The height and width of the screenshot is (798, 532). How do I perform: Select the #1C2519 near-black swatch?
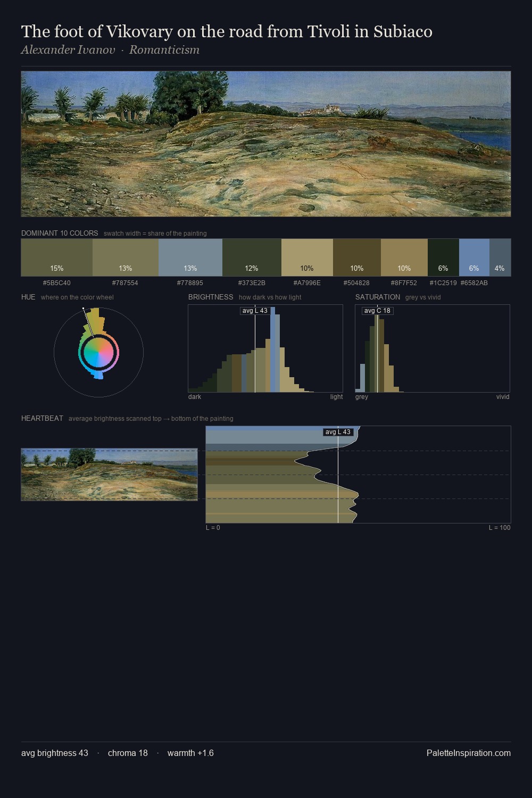[x=443, y=257]
